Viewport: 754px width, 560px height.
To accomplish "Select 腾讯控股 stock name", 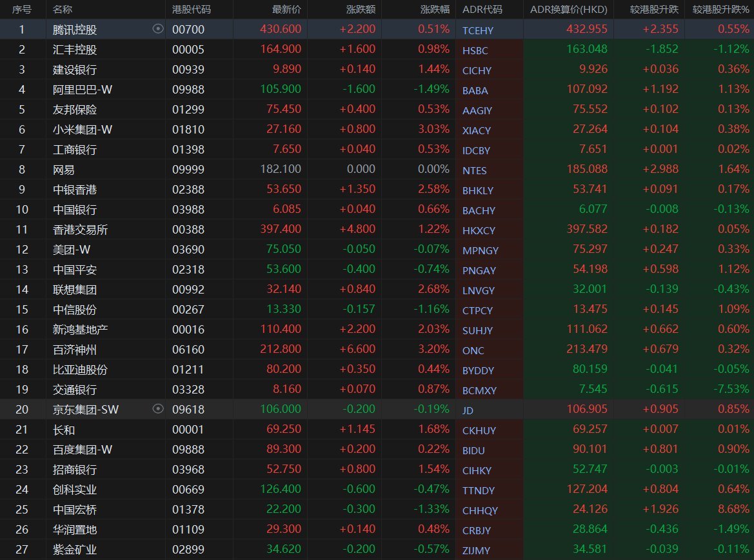I will [x=75, y=30].
